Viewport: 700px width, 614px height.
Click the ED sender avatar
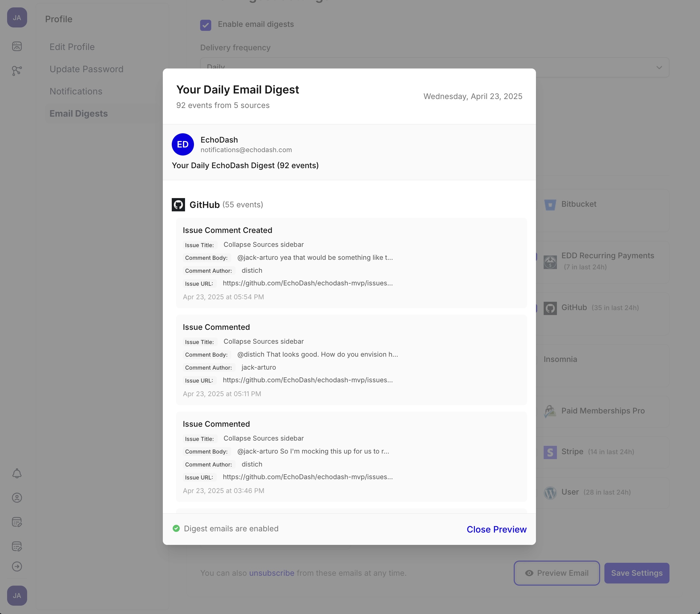click(183, 144)
